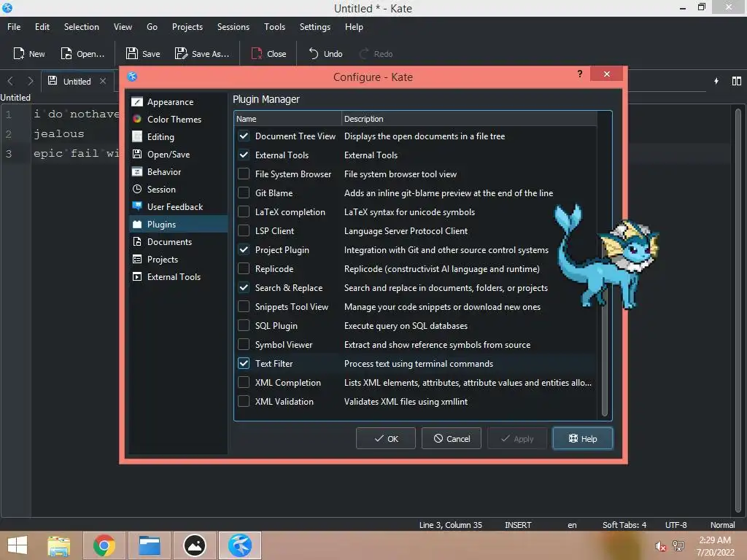Viewport: 747px width, 560px height.
Task: Open the Settings menu
Action: (315, 27)
